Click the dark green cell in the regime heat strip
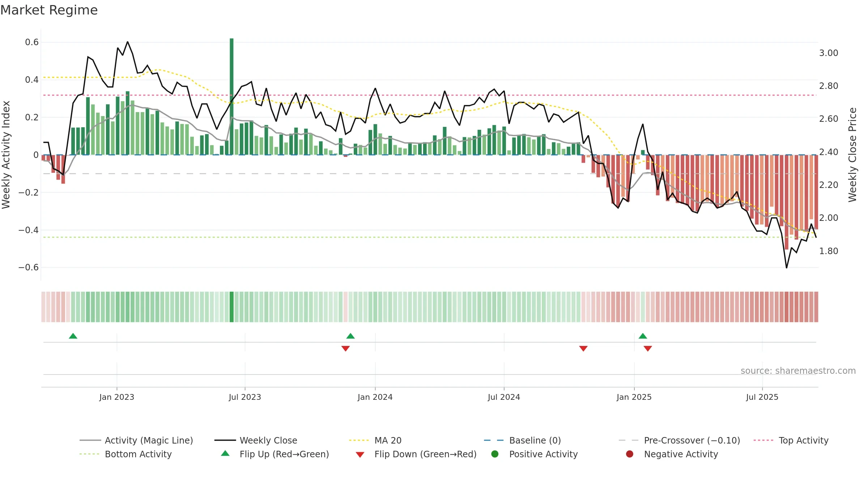 point(231,307)
